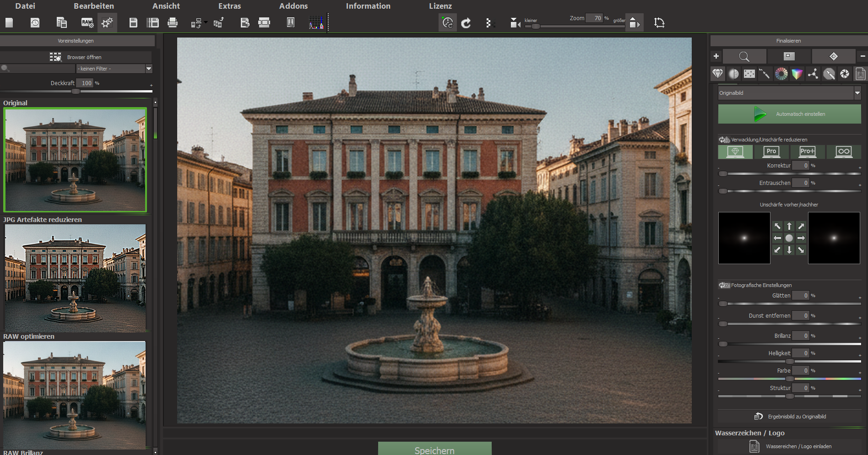
Task: Open the Addons menu
Action: click(x=293, y=6)
